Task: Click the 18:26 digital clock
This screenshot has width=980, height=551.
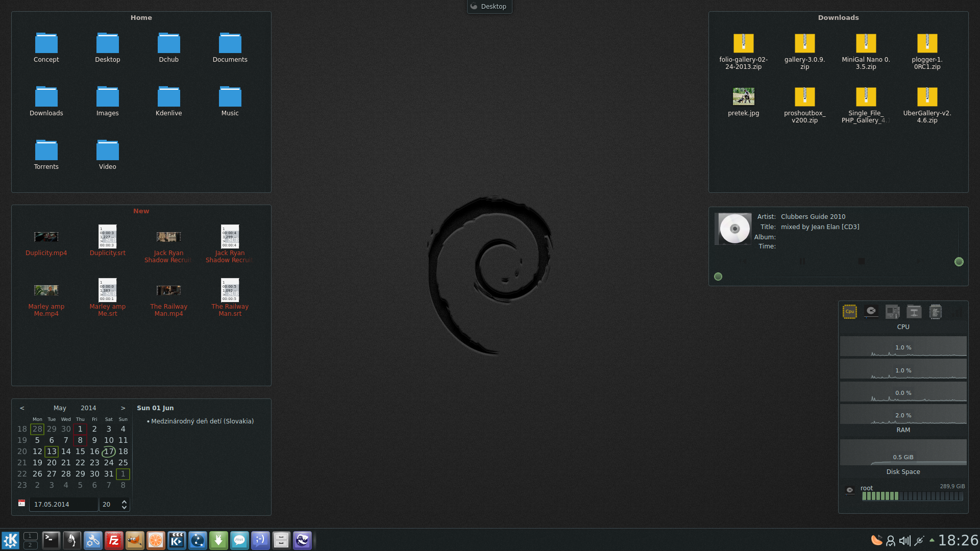Action: [x=958, y=540]
